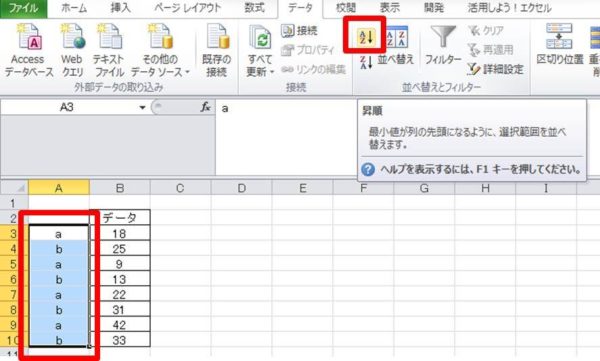
Task: Click リンクの編集 (Edit Links) item
Action: (x=313, y=69)
